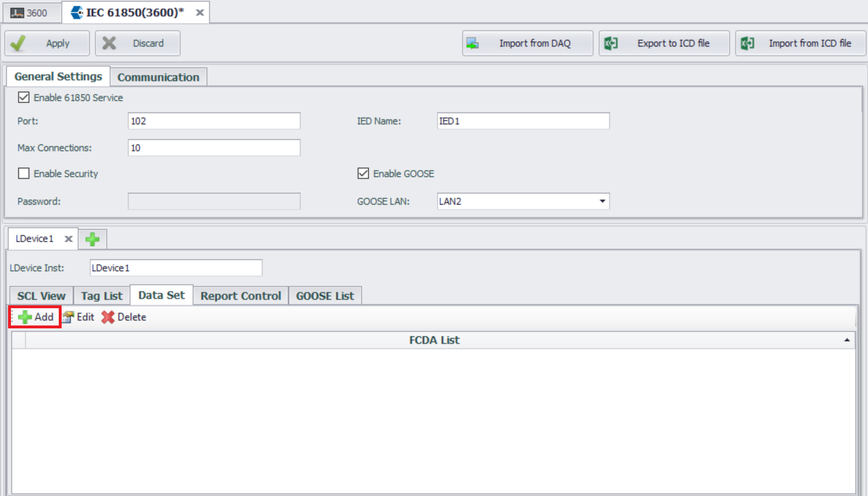The width and height of the screenshot is (868, 496).
Task: Uncheck the Enable GOOSE checkbox
Action: click(363, 173)
